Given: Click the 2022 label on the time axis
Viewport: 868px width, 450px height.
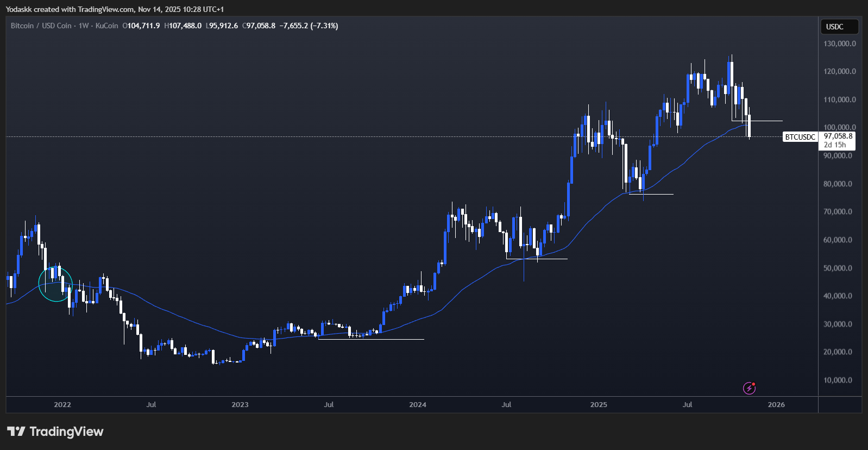Looking at the screenshot, I should 62,405.
